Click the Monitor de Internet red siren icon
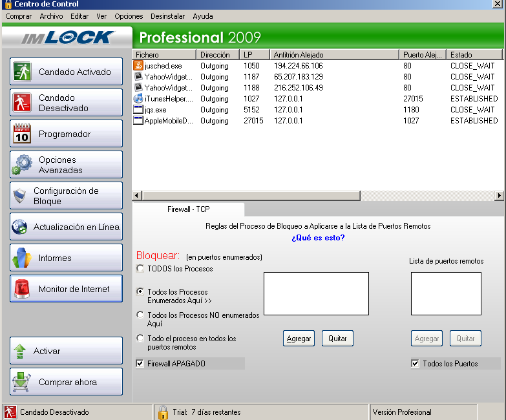The image size is (506, 420). pyautogui.click(x=22, y=289)
